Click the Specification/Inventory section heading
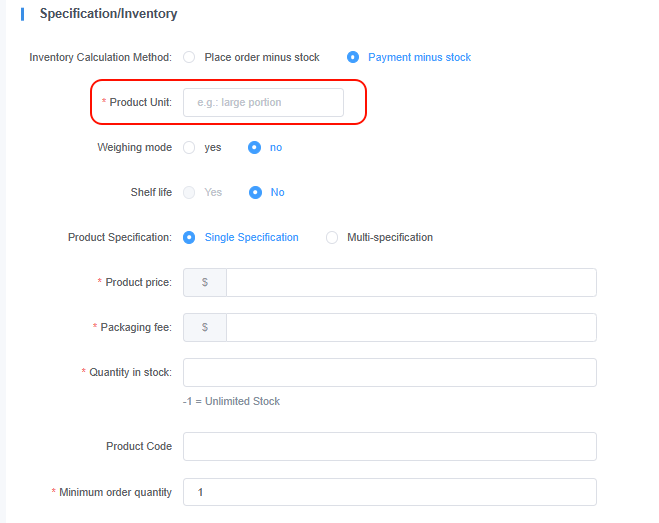The width and height of the screenshot is (659, 523). click(x=108, y=14)
